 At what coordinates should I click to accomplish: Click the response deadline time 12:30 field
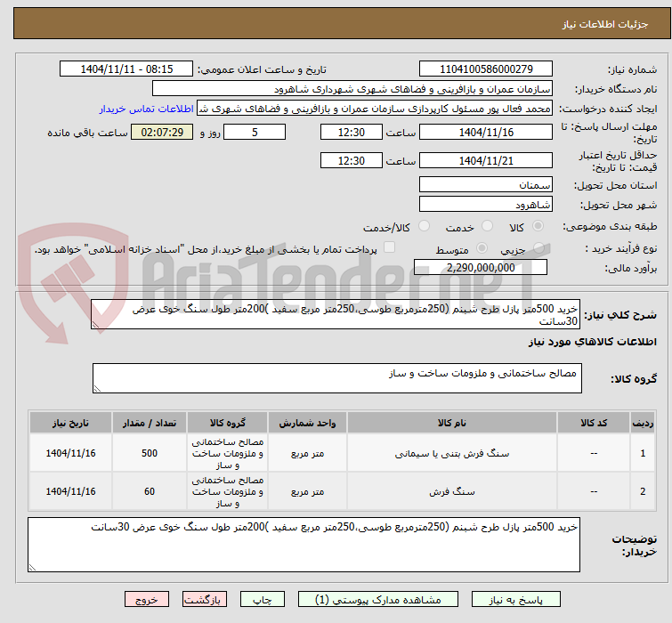pyautogui.click(x=352, y=132)
